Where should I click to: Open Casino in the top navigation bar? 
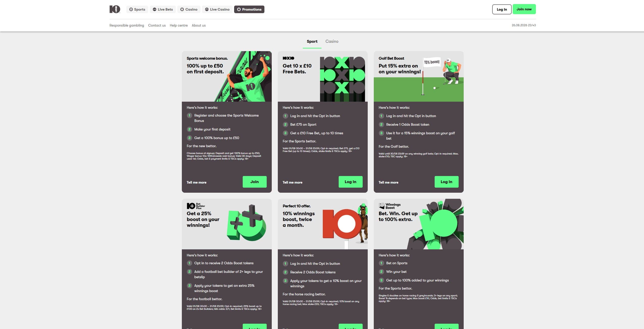(189, 9)
